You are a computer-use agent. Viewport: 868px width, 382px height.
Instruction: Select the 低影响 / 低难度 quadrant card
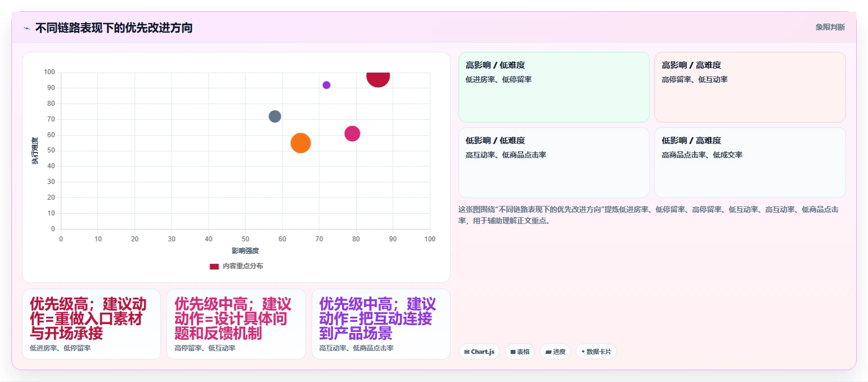pos(554,163)
